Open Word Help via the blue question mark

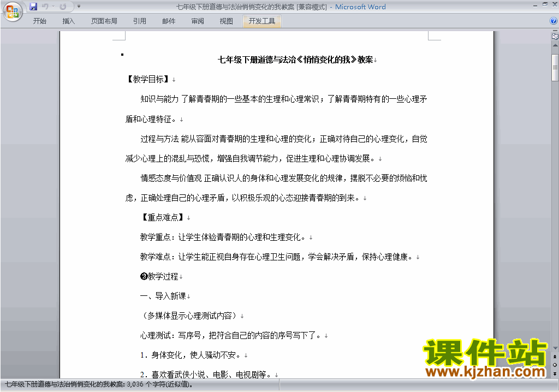[554, 21]
